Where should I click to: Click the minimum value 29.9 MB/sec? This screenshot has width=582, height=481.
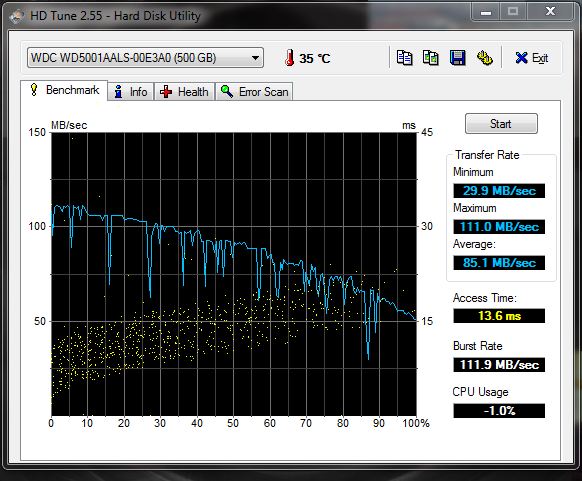499,191
